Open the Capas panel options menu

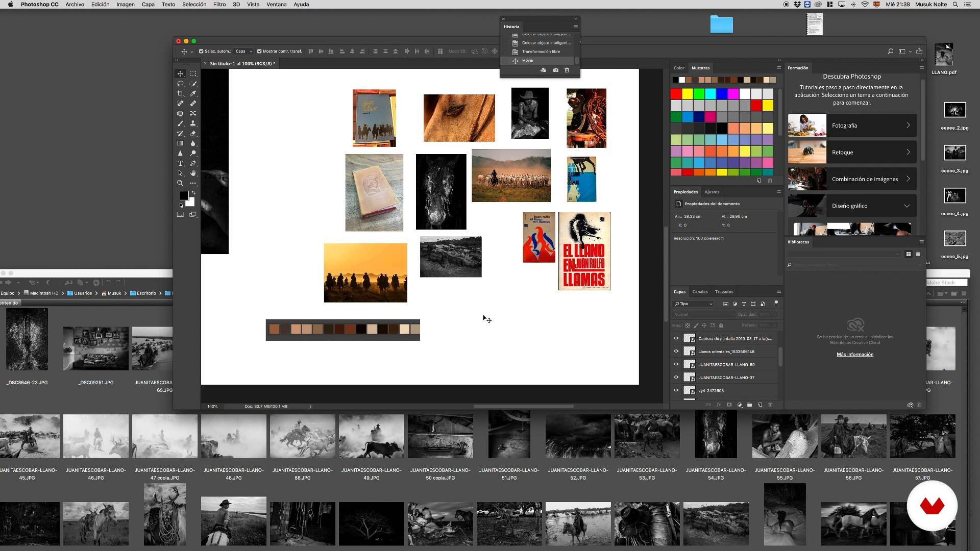coord(779,292)
